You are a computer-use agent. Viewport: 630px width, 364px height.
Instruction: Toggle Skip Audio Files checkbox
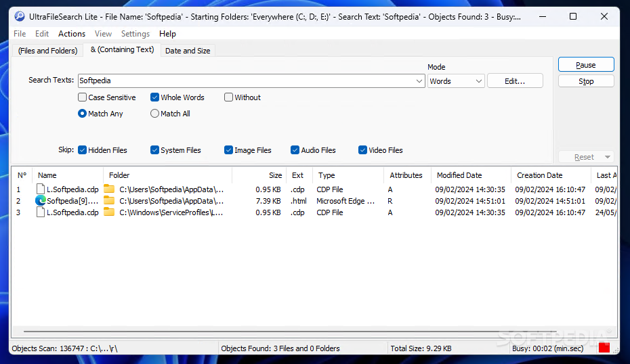click(295, 150)
